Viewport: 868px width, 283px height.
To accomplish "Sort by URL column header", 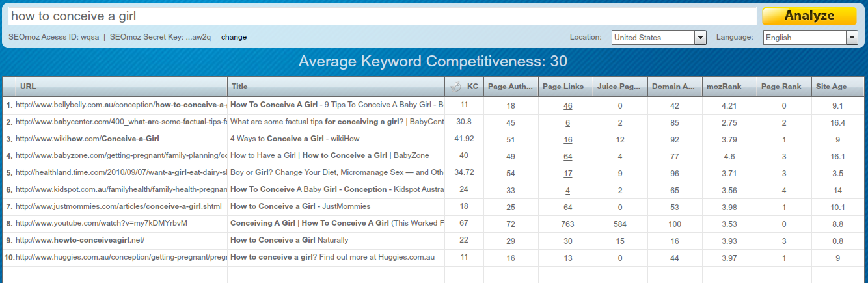I will click(x=122, y=87).
